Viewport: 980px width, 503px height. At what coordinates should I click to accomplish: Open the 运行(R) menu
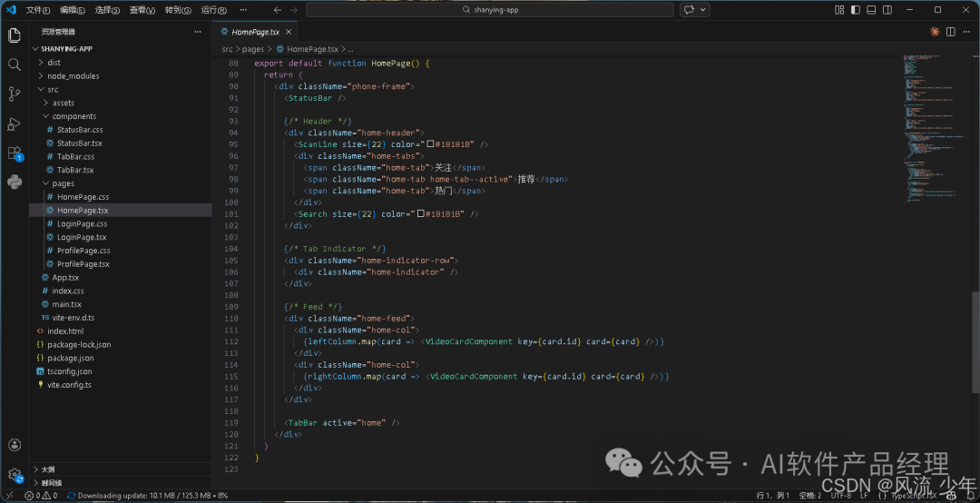pyautogui.click(x=214, y=10)
